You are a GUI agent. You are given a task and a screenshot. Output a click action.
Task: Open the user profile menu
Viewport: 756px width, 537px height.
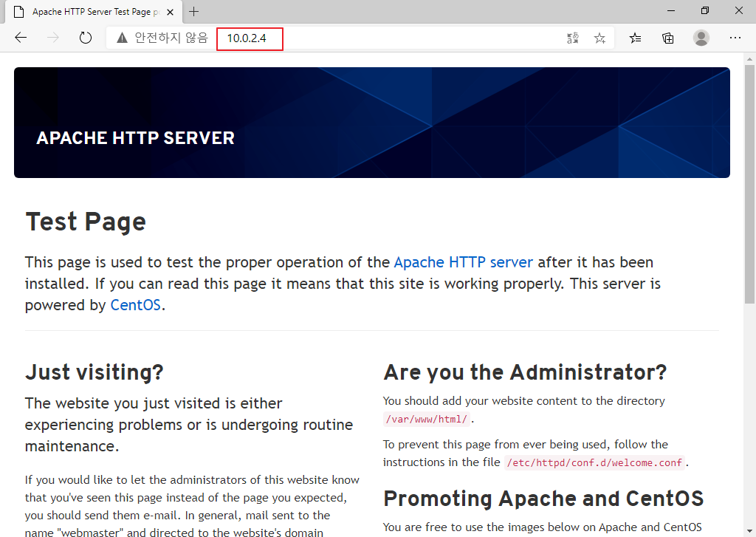pyautogui.click(x=701, y=38)
